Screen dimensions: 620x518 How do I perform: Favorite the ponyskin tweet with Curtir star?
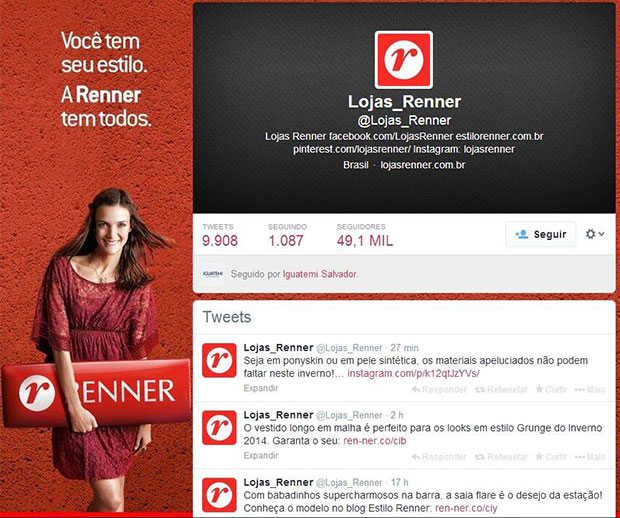pos(551,389)
